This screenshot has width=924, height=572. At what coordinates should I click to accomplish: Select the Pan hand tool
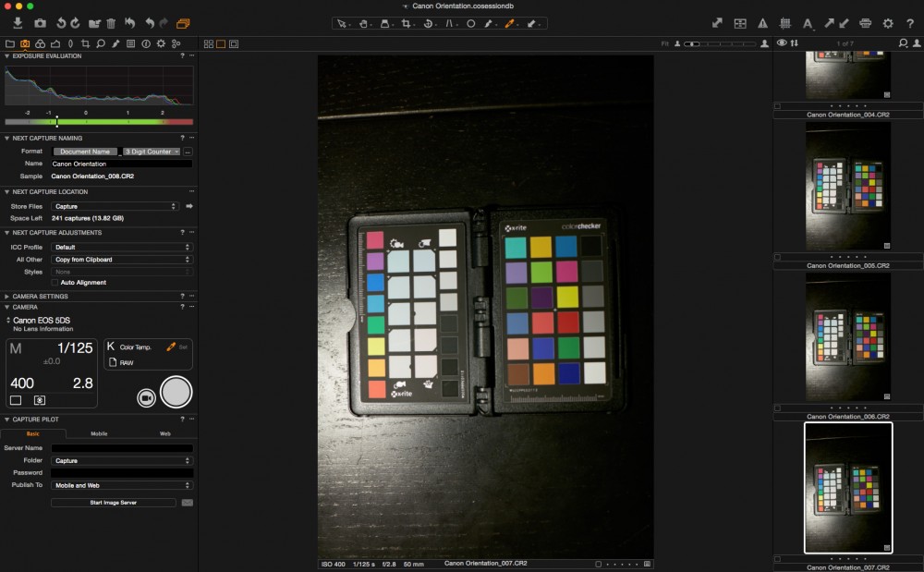363,23
